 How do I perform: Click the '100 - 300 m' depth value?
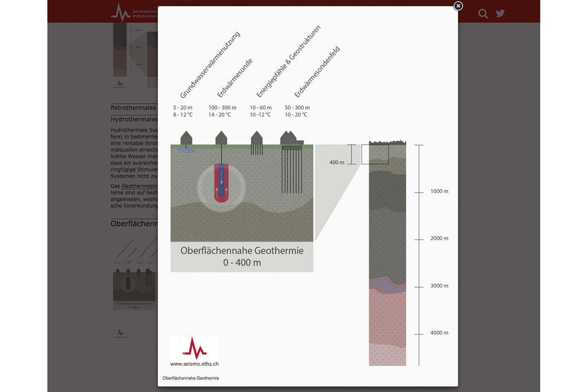(x=222, y=108)
